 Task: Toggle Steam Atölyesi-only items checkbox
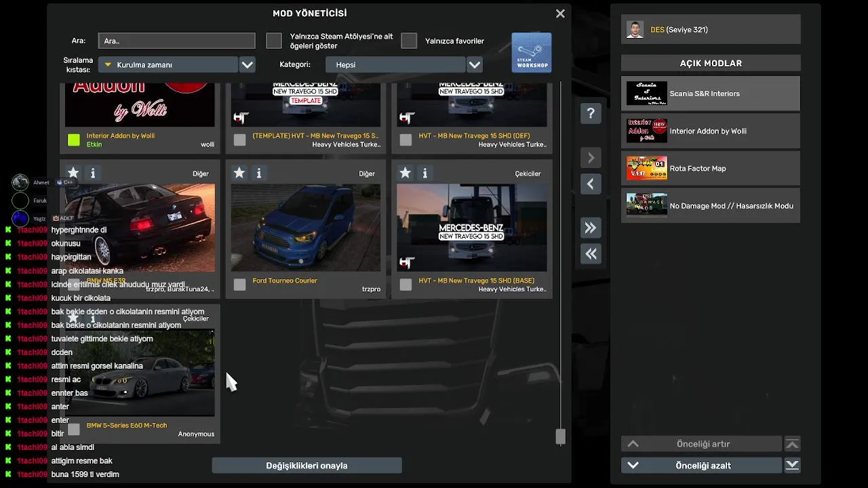274,41
